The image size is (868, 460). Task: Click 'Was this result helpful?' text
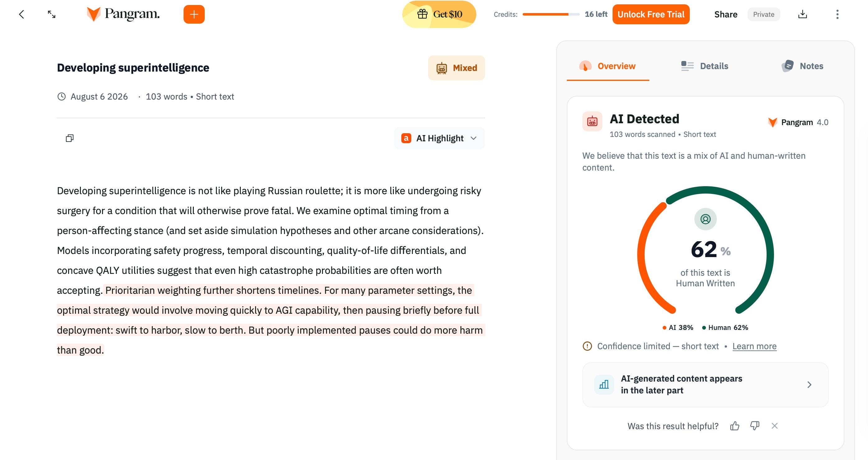(673, 426)
